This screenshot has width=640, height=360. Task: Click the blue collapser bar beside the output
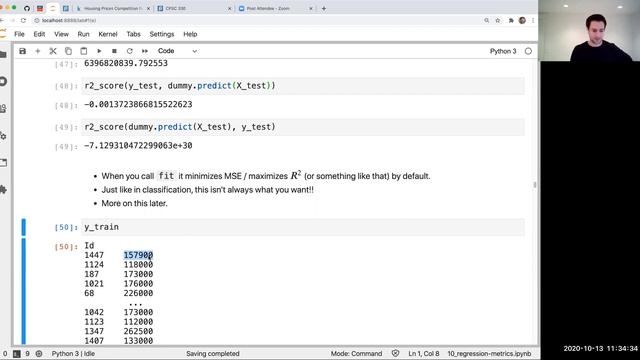point(24,291)
